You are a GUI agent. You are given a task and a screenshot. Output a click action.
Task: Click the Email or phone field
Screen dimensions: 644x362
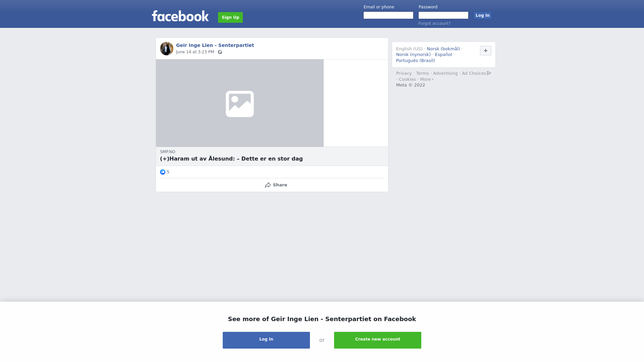[x=388, y=15]
